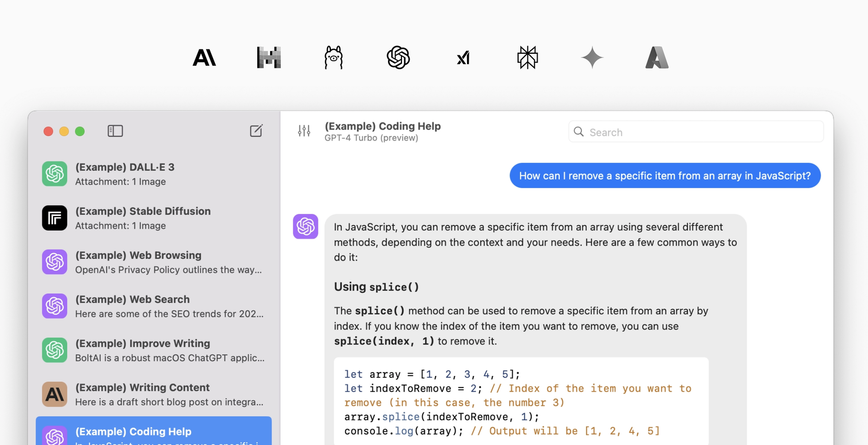Click the Writing Content Anthropic avatar
The height and width of the screenshot is (445, 868).
point(55,394)
